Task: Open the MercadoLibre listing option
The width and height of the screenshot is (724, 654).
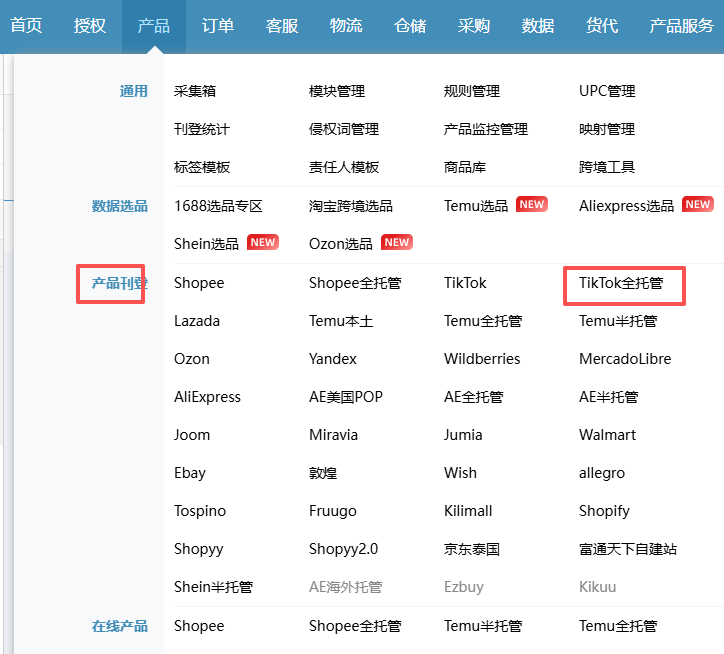Action: tap(625, 359)
